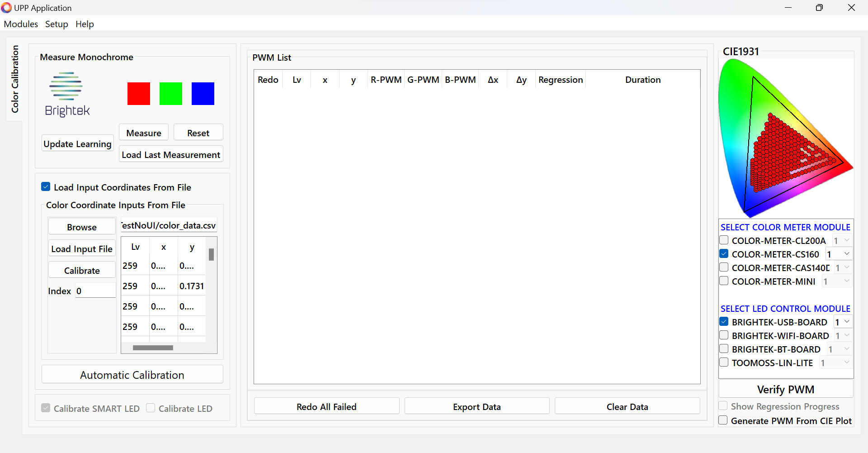Enable the COLOR-METER-CL200A checkbox
This screenshot has width=868, height=453.
724,240
